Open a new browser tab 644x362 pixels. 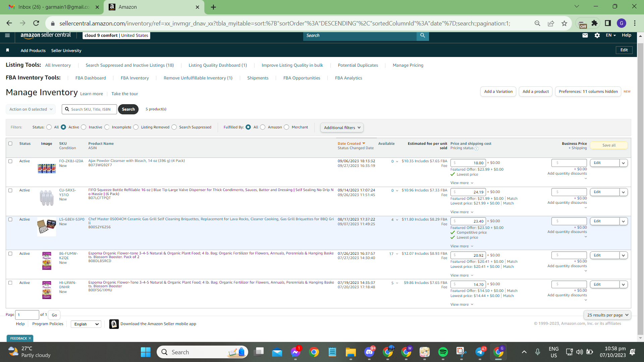click(x=213, y=7)
